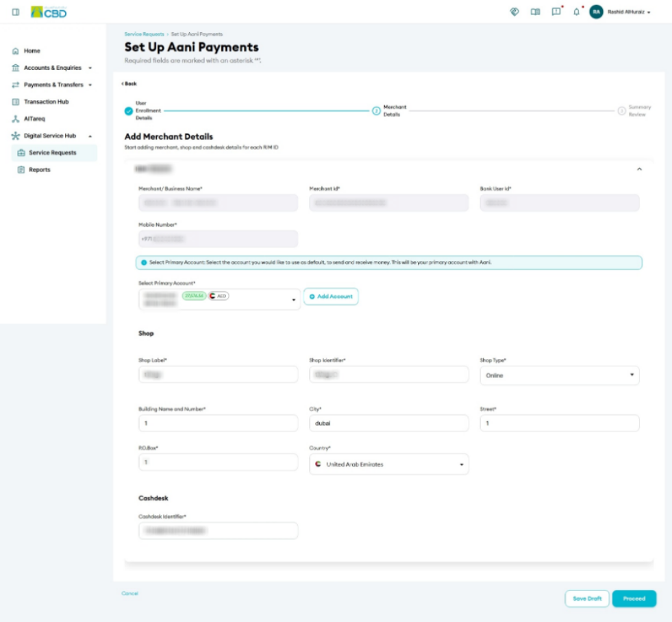Open the notifications bell icon
Image resolution: width=672 pixels, height=622 pixels.
(576, 12)
